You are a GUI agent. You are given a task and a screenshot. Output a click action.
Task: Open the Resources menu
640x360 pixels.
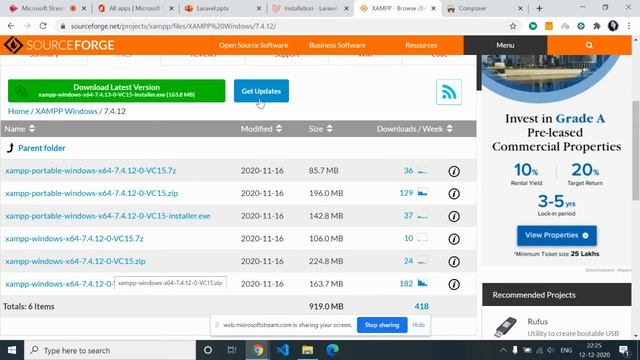pyautogui.click(x=421, y=45)
